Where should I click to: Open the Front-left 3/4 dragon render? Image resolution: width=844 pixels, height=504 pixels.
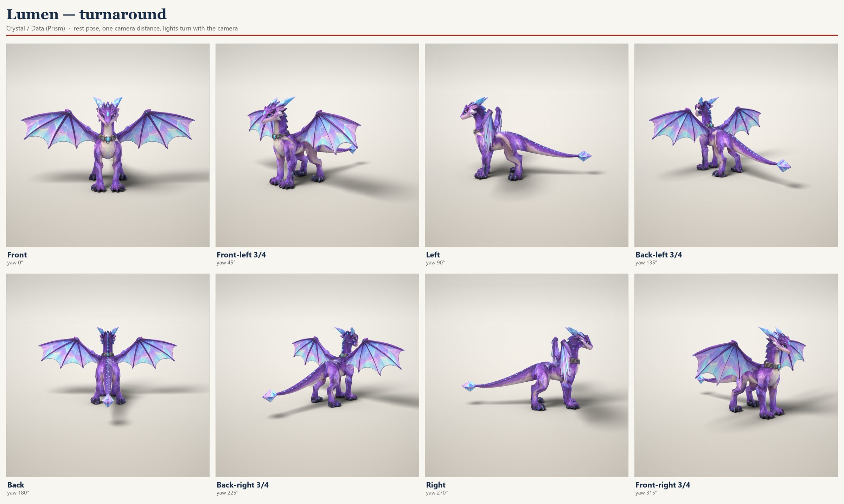coord(317,145)
